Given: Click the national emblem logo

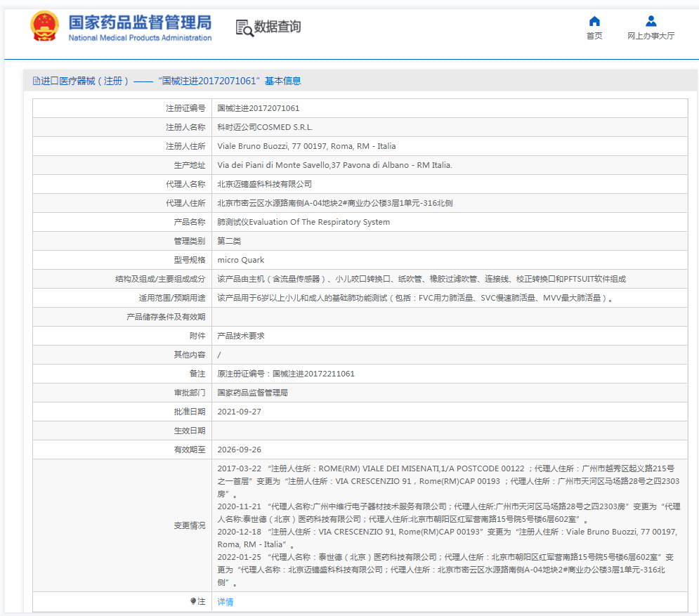Looking at the screenshot, I should pyautogui.click(x=45, y=27).
